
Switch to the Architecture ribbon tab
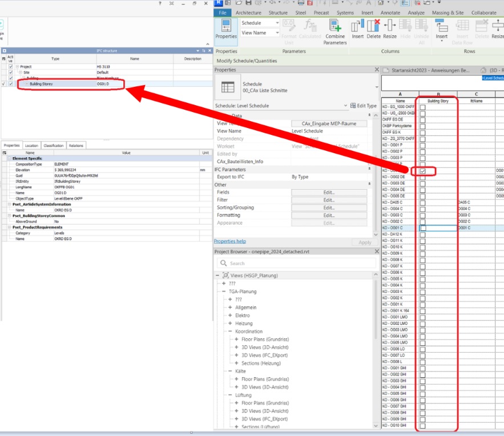tap(248, 12)
